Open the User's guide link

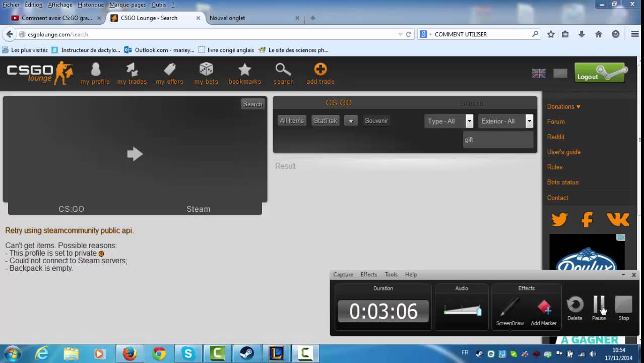tap(564, 152)
